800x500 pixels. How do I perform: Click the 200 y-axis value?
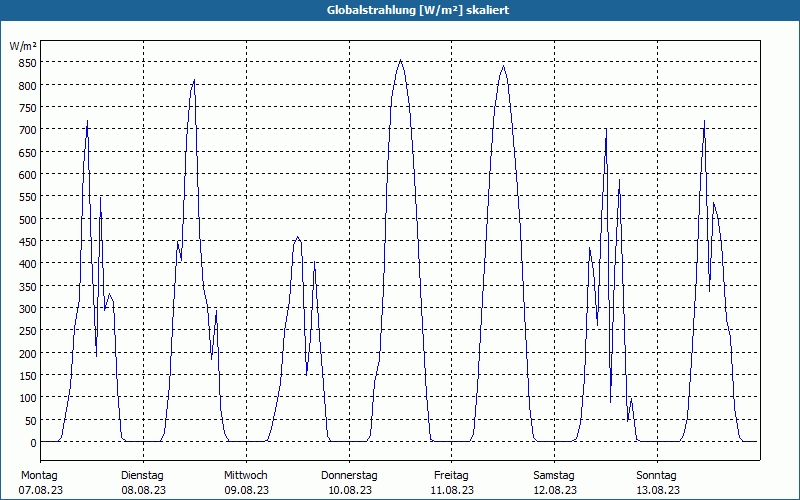(27, 354)
